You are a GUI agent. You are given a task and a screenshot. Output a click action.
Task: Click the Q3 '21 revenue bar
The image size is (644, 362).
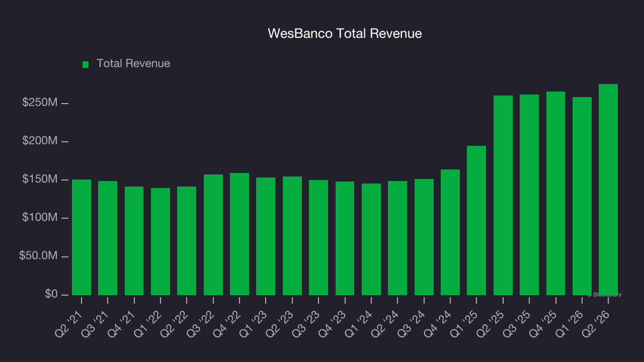[x=108, y=238]
